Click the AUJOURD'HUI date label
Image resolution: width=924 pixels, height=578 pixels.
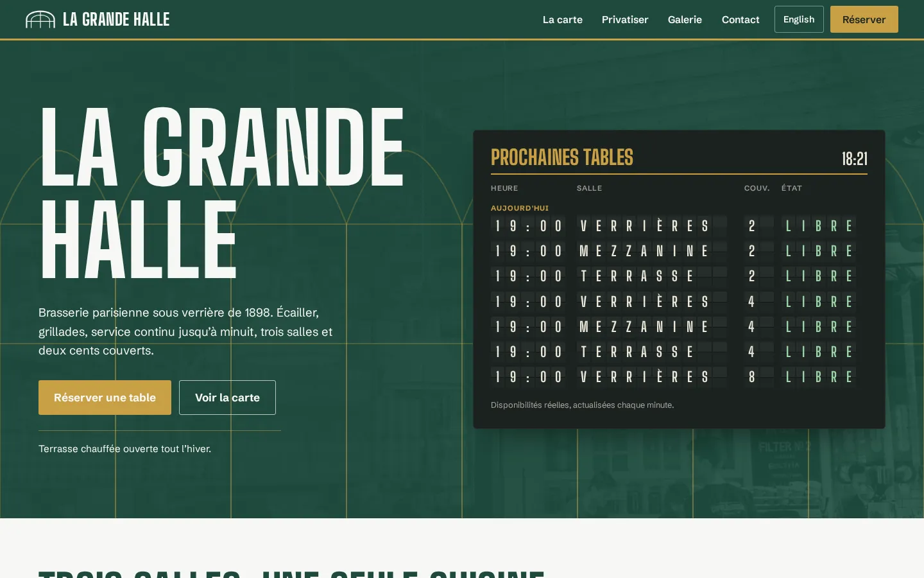520,208
